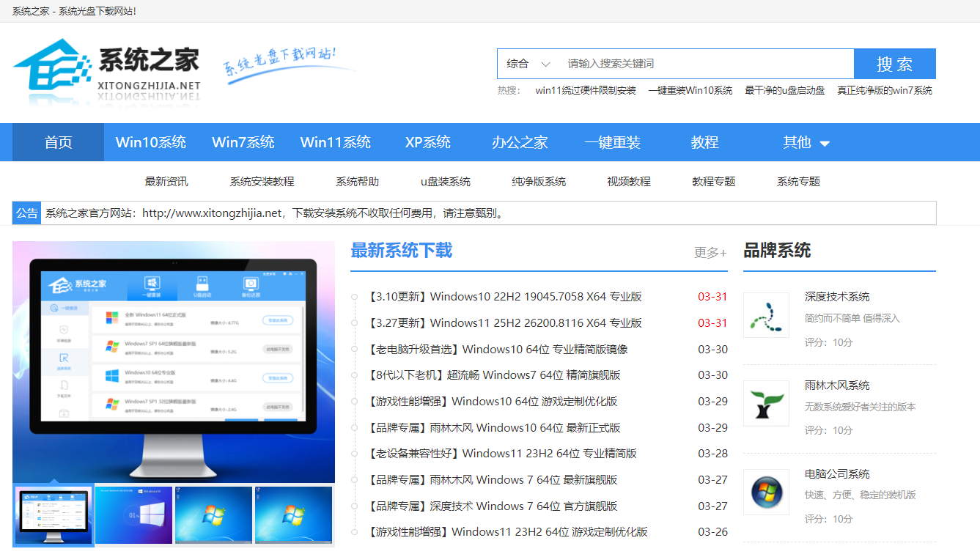Select first carousel thumbnail with monitor
Image resolution: width=980 pixels, height=557 pixels.
point(53,515)
